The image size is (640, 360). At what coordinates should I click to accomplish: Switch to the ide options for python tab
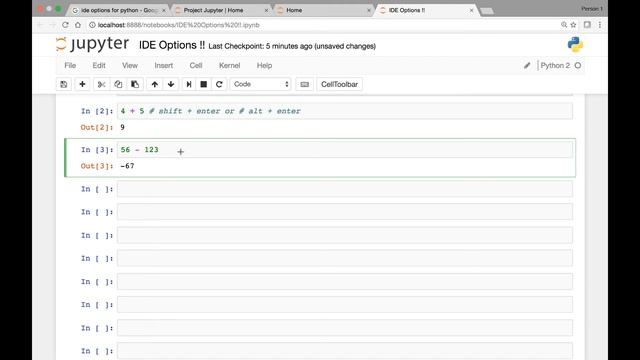pyautogui.click(x=118, y=10)
